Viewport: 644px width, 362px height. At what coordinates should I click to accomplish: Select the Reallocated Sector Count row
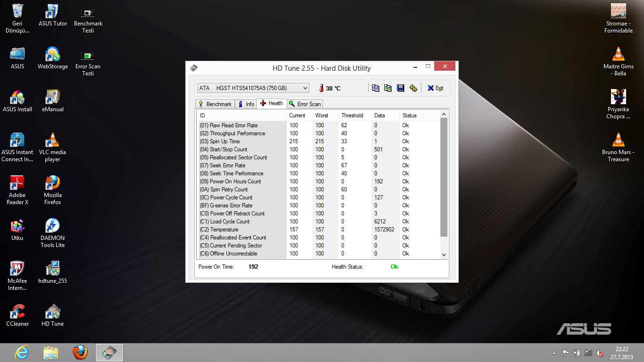coord(318,157)
